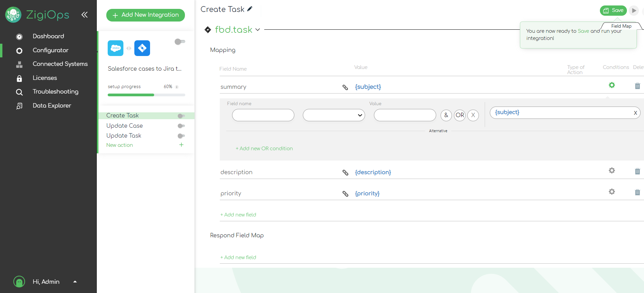Click setup progress info icon
The image size is (644, 293).
point(177,87)
